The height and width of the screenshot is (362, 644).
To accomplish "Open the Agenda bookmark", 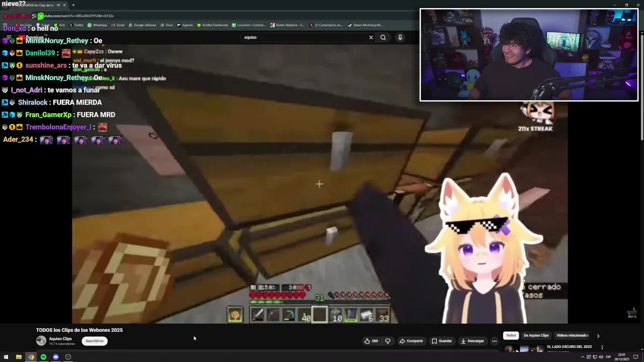I will point(185,25).
